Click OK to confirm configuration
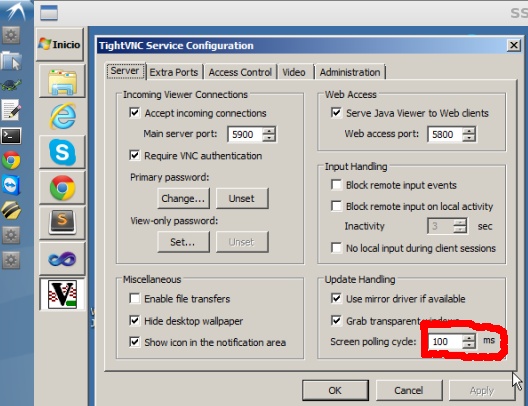Viewport: 528px width, 406px height. coord(335,391)
